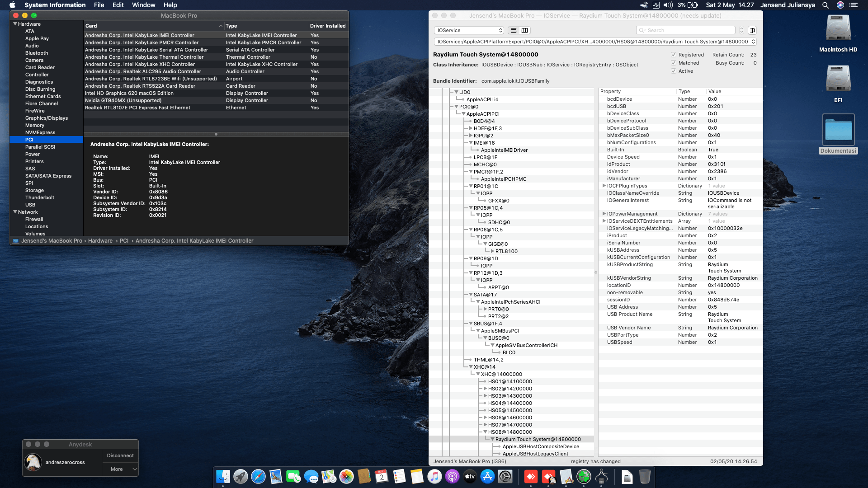The height and width of the screenshot is (488, 868).
Task: Open Notification Center in the menu bar
Action: [x=854, y=5]
